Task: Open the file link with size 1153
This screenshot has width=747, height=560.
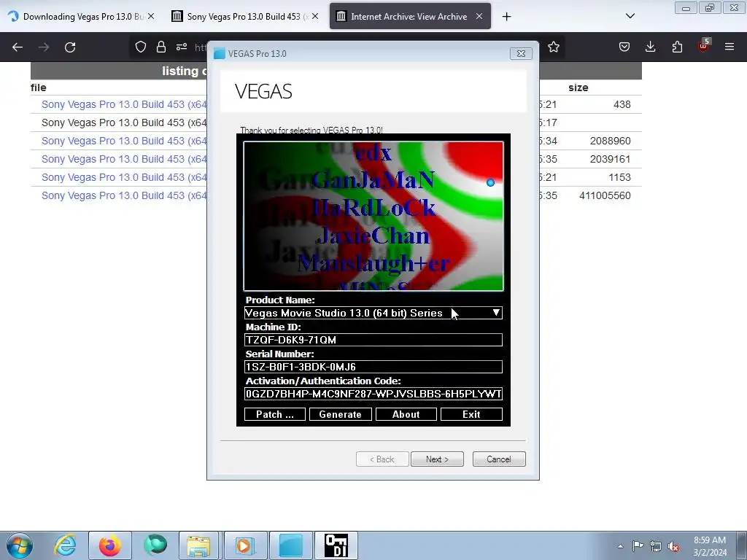Action: click(124, 177)
